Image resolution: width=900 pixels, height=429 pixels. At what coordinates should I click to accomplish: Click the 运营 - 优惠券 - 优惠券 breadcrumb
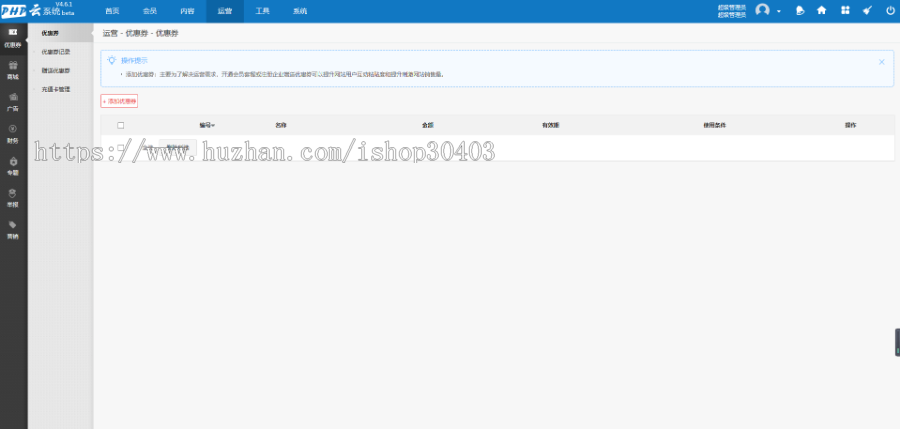tap(141, 33)
